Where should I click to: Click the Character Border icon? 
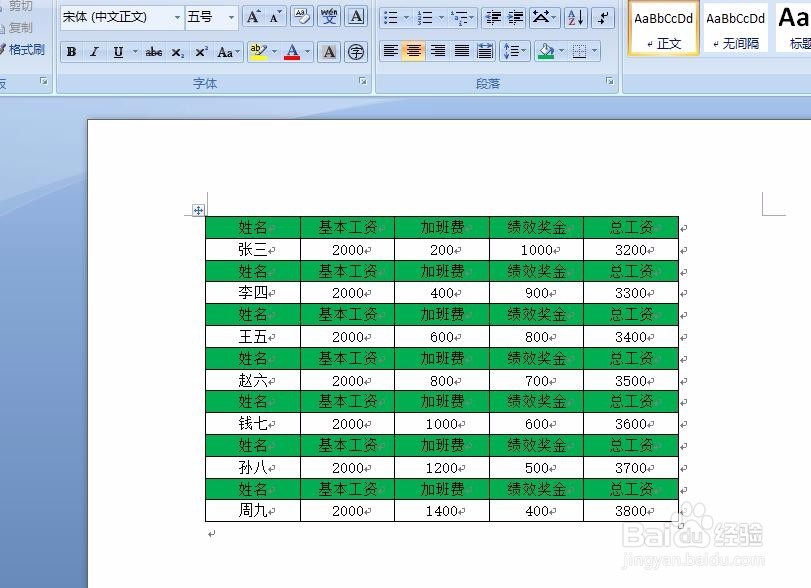coord(356,17)
